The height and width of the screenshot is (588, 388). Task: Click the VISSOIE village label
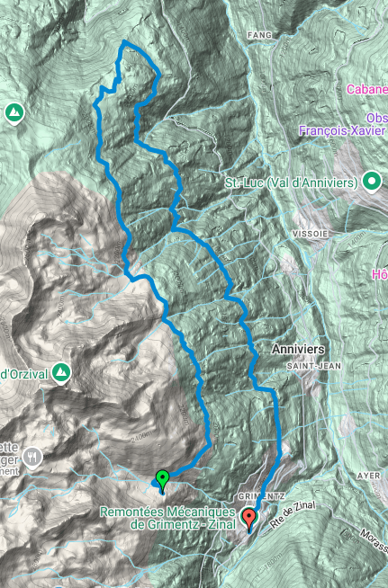[310, 234]
